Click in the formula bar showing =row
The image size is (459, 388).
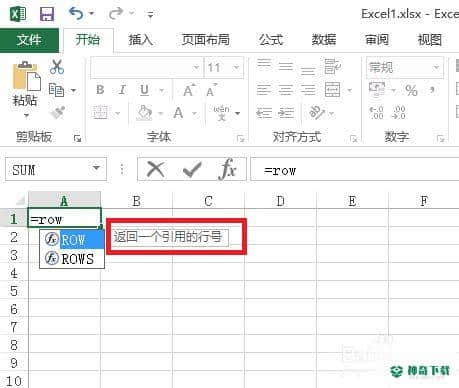click(355, 171)
